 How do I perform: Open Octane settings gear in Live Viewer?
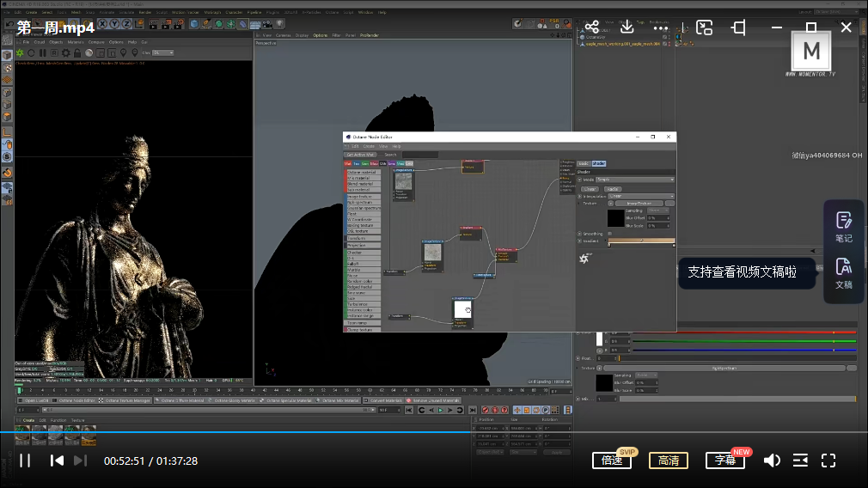coord(66,53)
